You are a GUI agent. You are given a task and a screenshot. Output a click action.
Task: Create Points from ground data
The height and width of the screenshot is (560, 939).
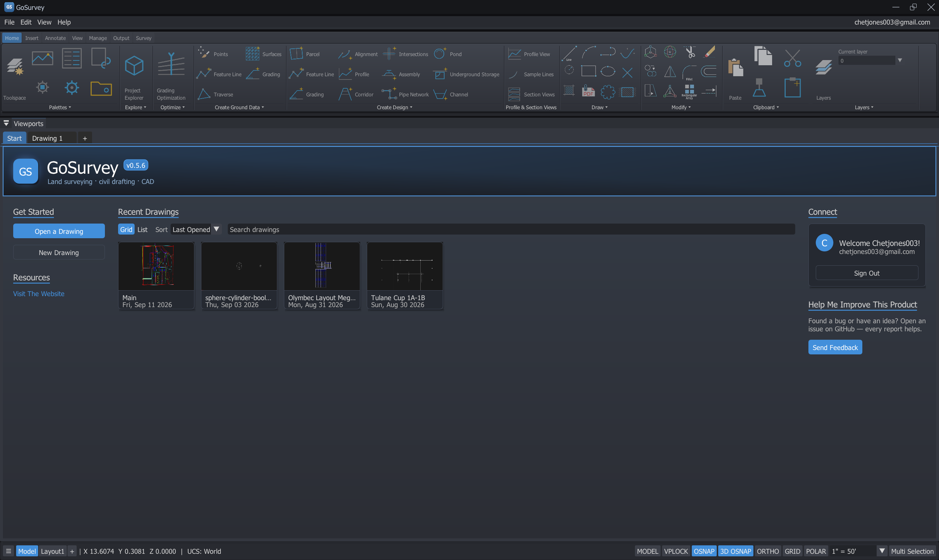point(213,54)
